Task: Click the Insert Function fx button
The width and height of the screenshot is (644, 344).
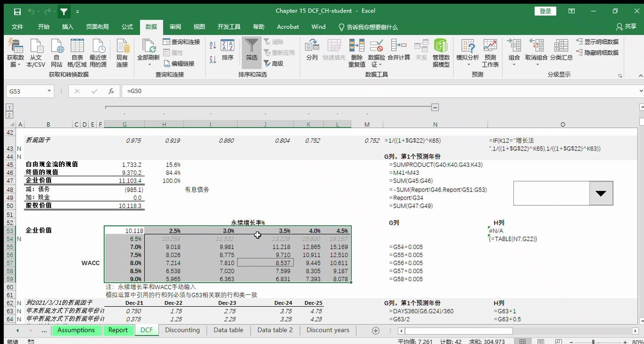Action: coord(111,91)
